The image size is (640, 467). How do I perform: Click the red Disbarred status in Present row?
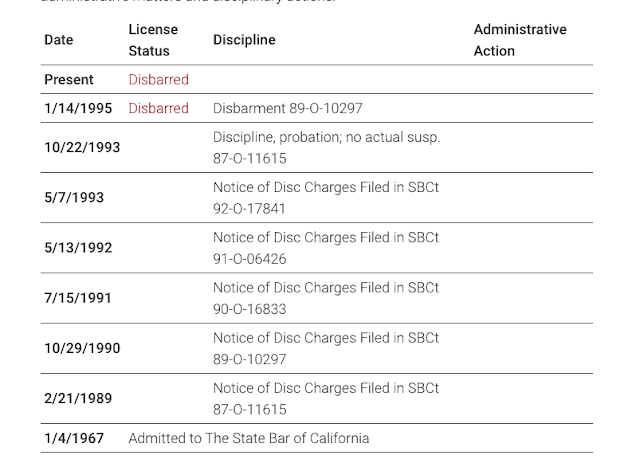point(158,80)
